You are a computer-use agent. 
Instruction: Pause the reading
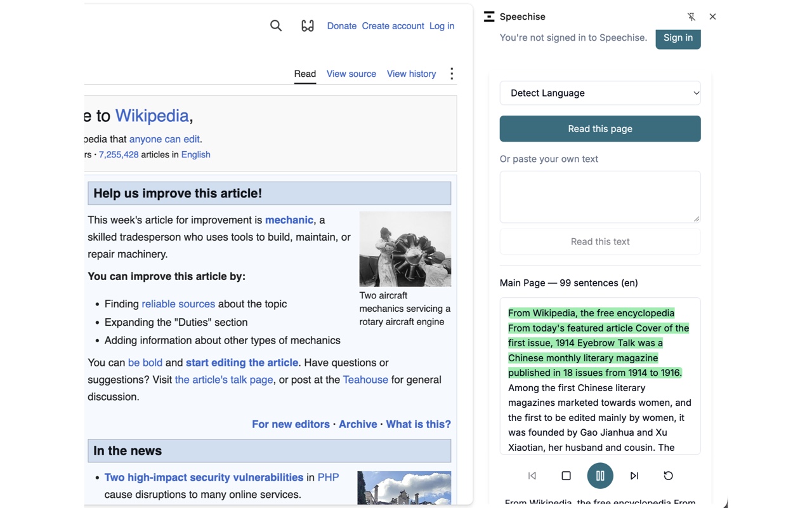600,476
